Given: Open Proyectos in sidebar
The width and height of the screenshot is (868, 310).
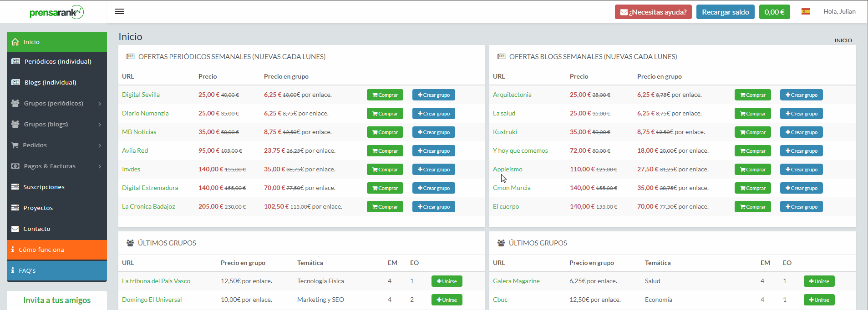Looking at the screenshot, I should tap(57, 208).
